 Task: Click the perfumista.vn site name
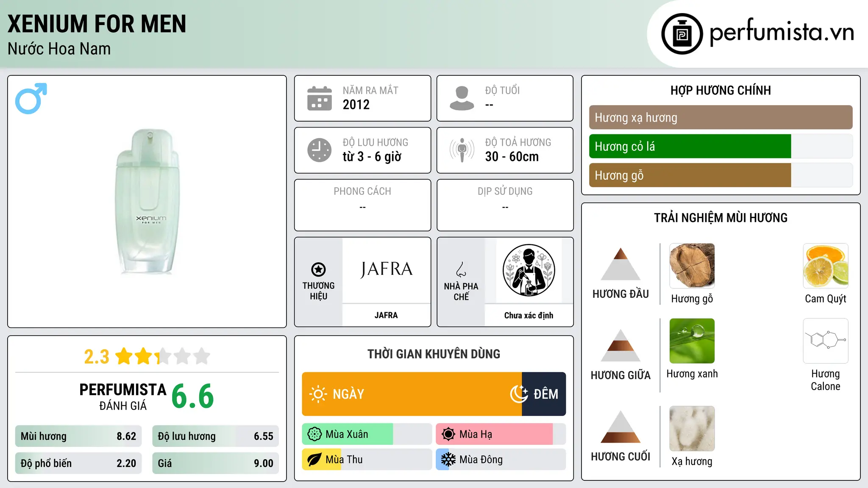click(x=782, y=33)
